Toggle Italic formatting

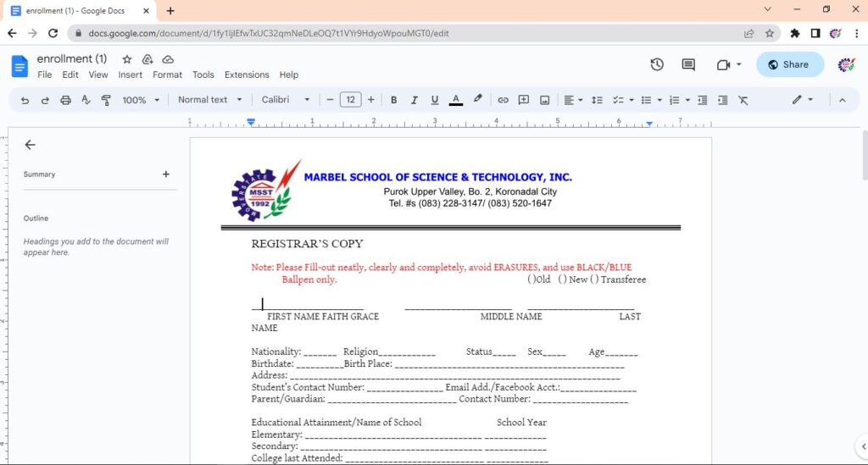pyautogui.click(x=415, y=100)
